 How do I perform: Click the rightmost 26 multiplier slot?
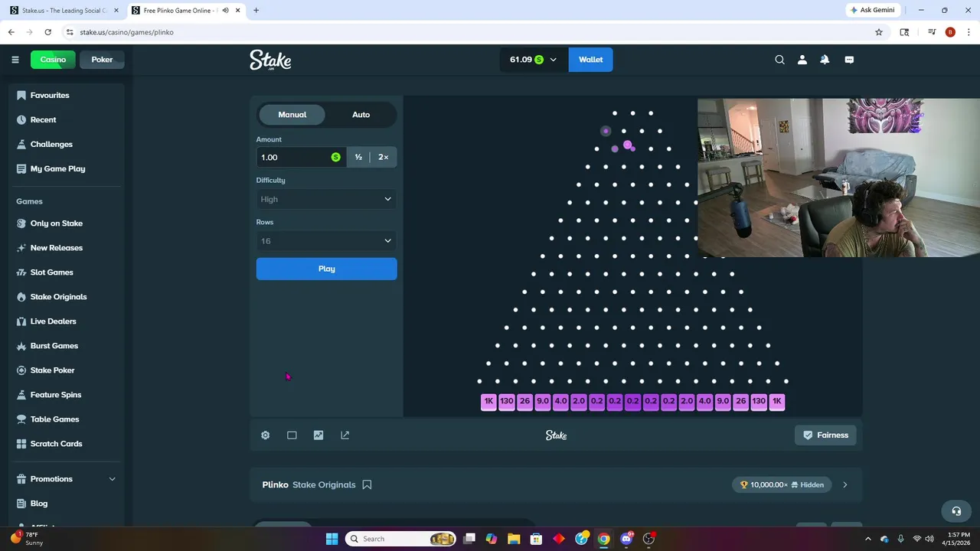740,401
